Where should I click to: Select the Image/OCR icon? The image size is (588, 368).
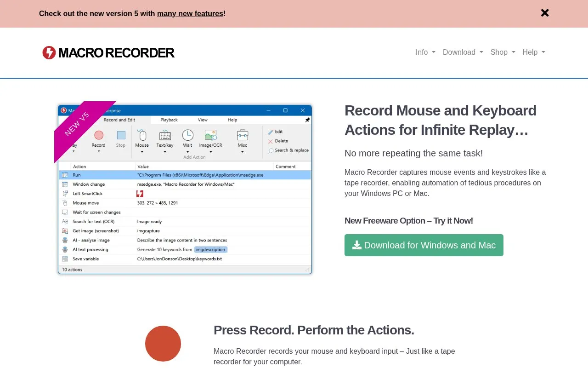coord(210,135)
